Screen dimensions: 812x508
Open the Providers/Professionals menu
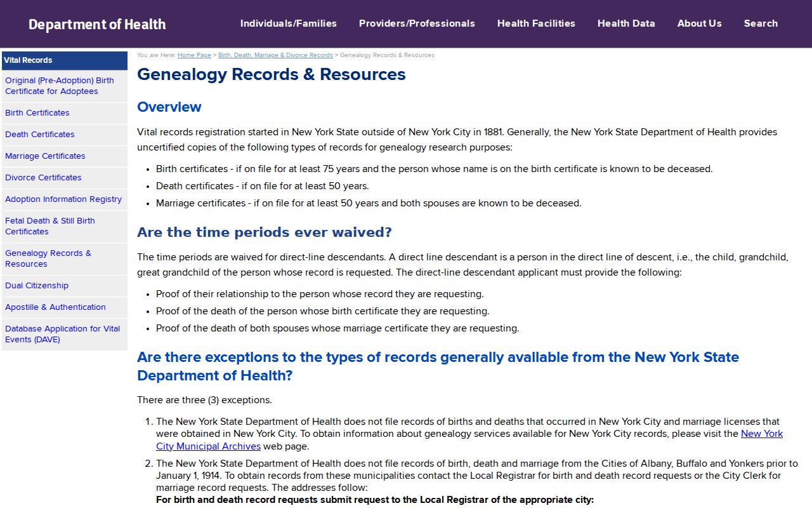[x=417, y=23]
